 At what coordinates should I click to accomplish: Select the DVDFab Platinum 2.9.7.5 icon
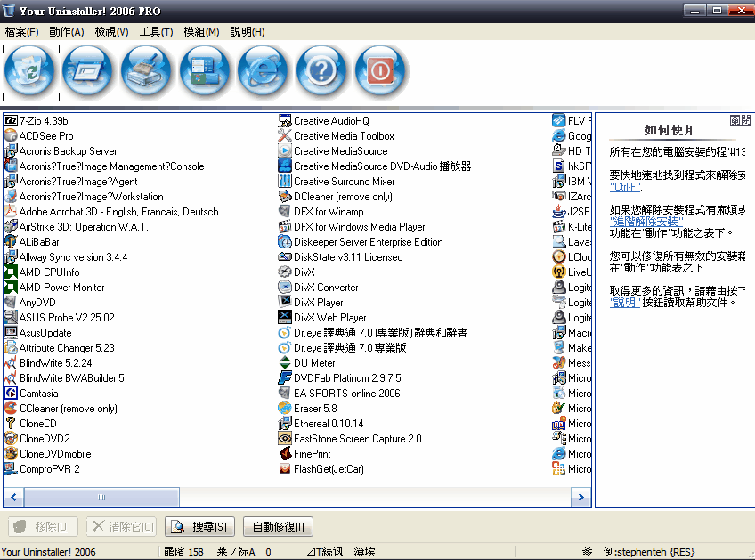pos(285,378)
